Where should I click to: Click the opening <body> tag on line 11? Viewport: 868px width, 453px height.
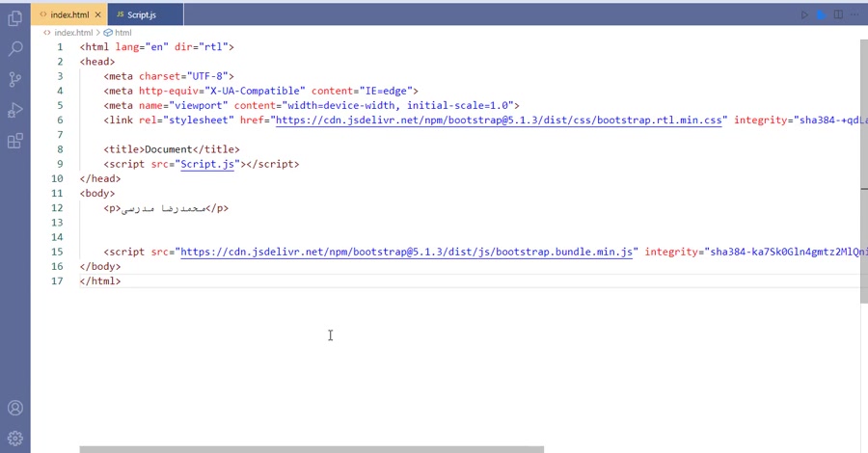[97, 194]
